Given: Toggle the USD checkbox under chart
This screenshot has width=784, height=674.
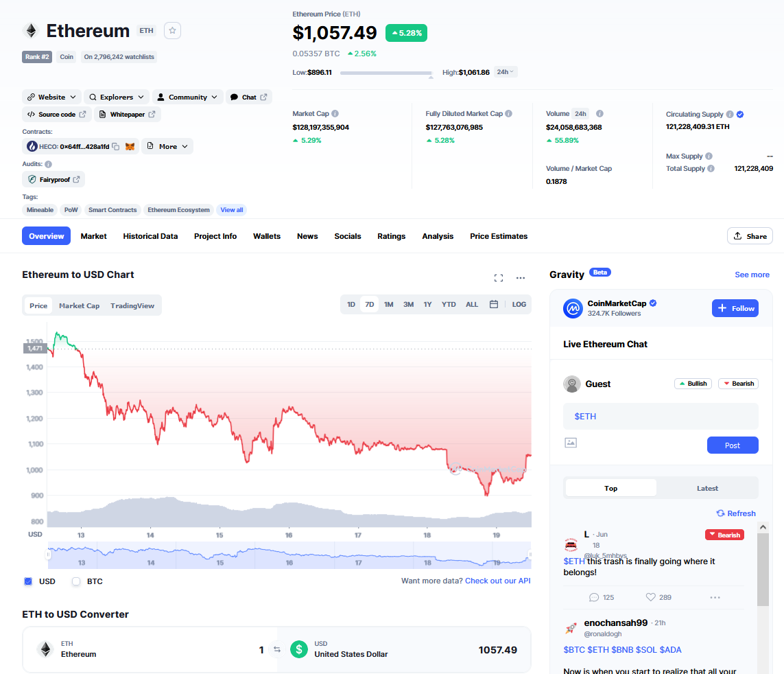Looking at the screenshot, I should tap(29, 581).
